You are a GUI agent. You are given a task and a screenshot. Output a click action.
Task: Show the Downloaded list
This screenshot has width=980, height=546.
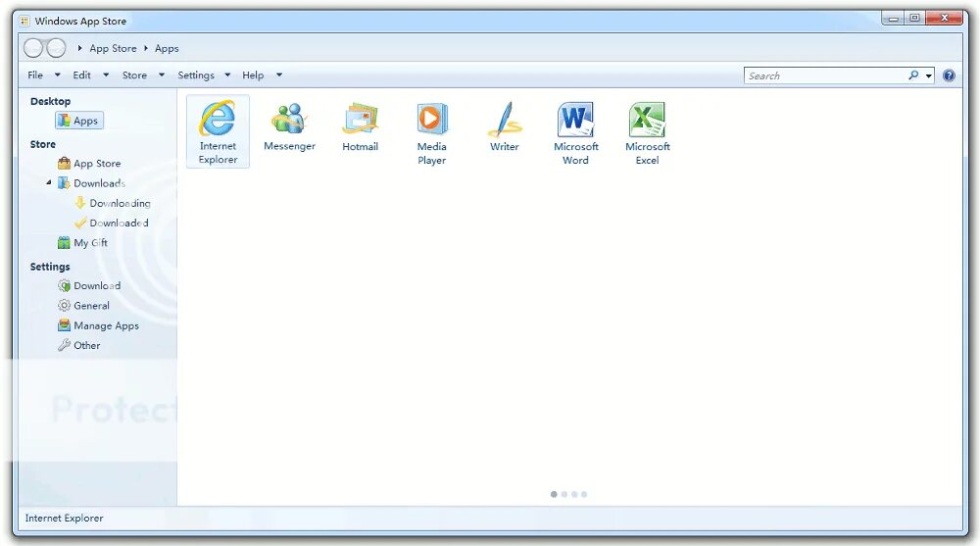(112, 223)
